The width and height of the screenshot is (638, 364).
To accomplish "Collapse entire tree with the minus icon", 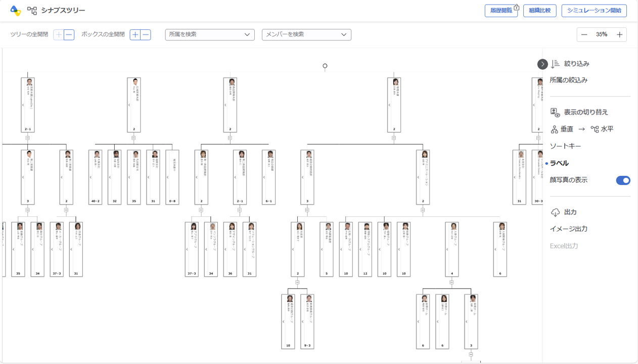I will pos(69,34).
